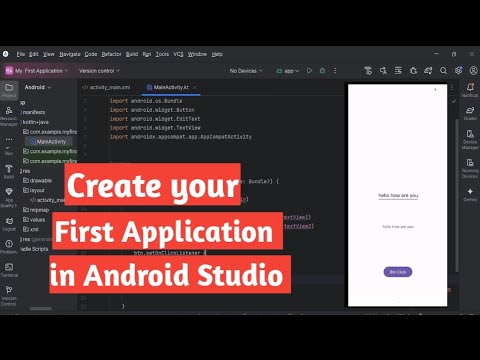
Task: Click the import android.os.Bundle line
Action: [146, 101]
